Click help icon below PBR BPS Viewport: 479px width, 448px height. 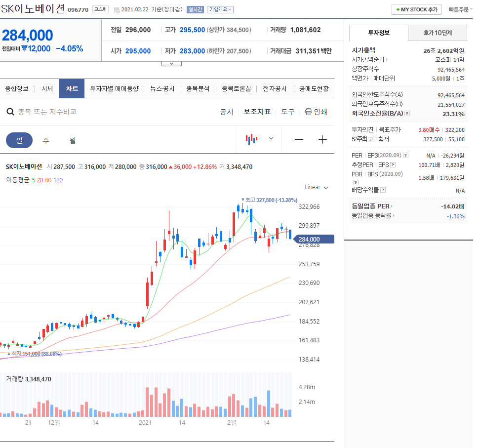pyautogui.click(x=356, y=182)
